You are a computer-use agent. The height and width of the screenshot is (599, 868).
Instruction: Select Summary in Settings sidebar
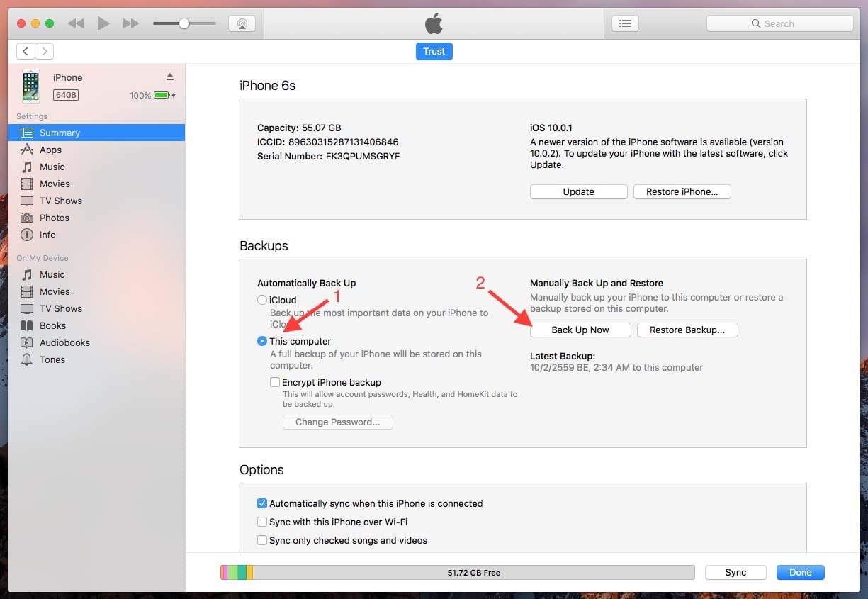(x=96, y=133)
